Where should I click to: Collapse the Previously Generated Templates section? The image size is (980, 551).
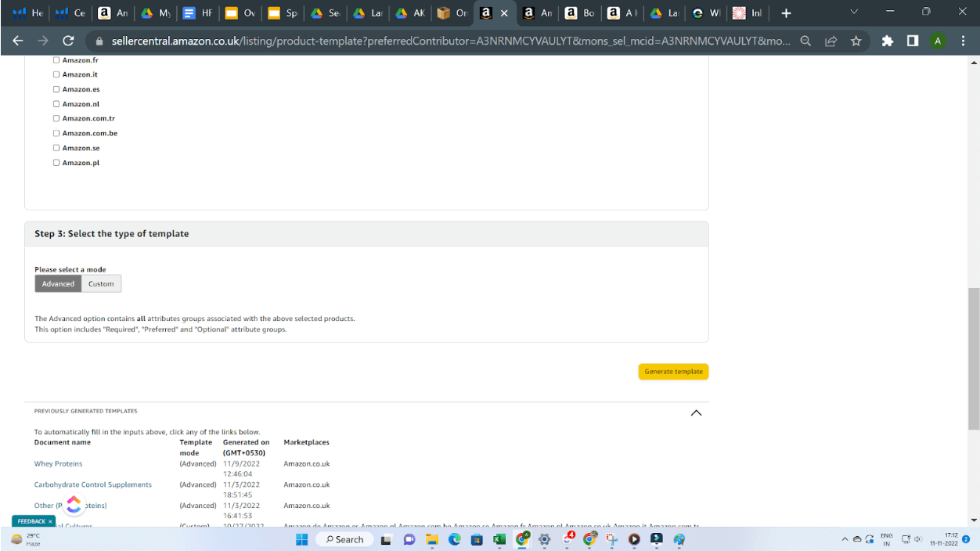(x=696, y=412)
